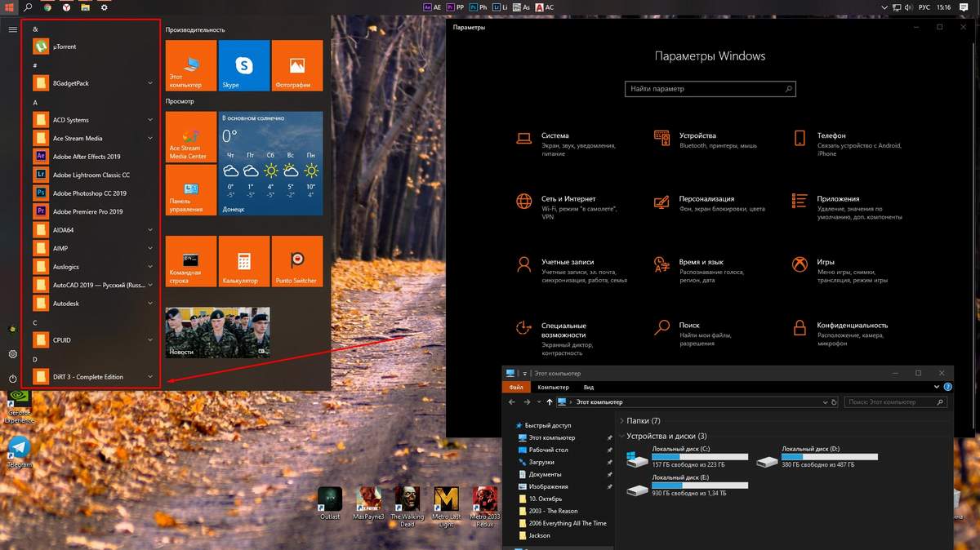Expand the DiRT 3 - Complete Edition folder
Viewport: 980px width, 550px height.
150,377
